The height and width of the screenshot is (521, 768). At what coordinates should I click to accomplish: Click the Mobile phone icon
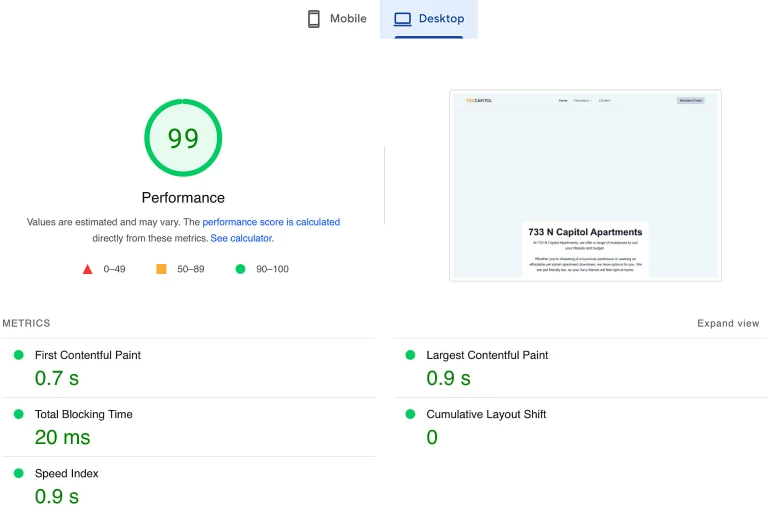pyautogui.click(x=314, y=19)
